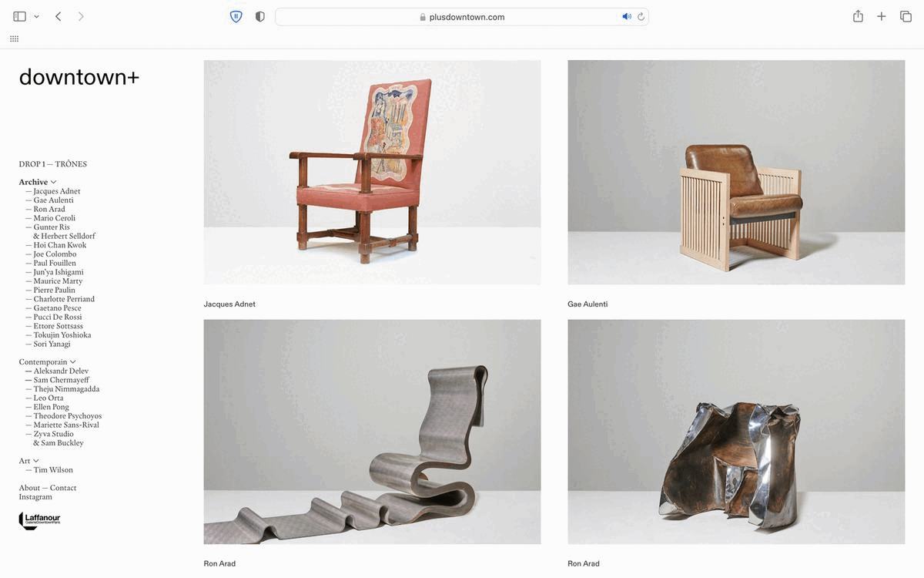
Task: Reload the page with the refresh icon
Action: [x=641, y=16]
